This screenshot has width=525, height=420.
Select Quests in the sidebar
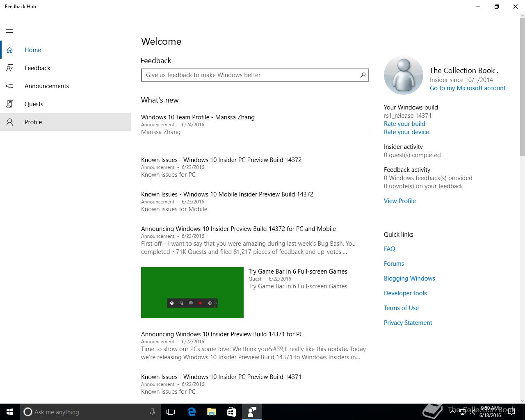point(66,104)
